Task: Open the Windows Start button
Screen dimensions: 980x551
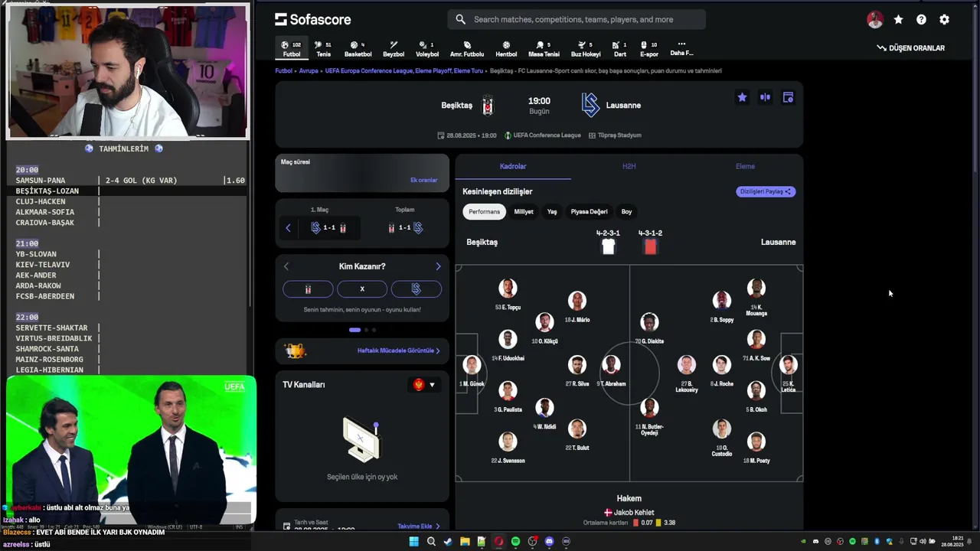Action: click(414, 542)
